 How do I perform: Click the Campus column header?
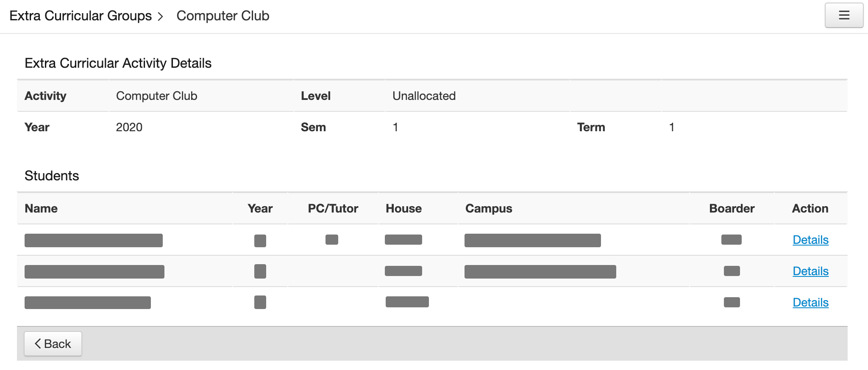[x=489, y=208]
